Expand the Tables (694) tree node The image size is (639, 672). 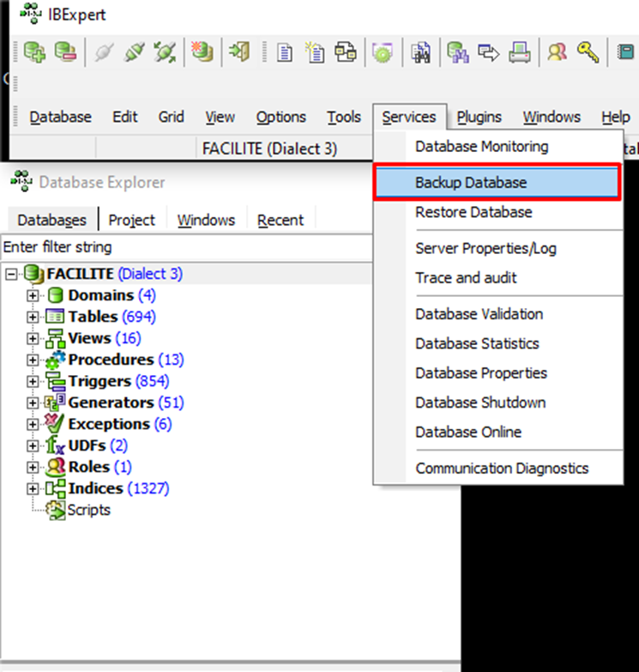click(33, 317)
